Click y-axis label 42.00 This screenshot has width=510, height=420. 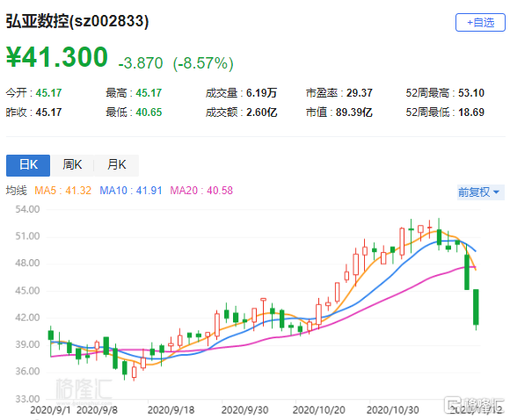pos(27,317)
